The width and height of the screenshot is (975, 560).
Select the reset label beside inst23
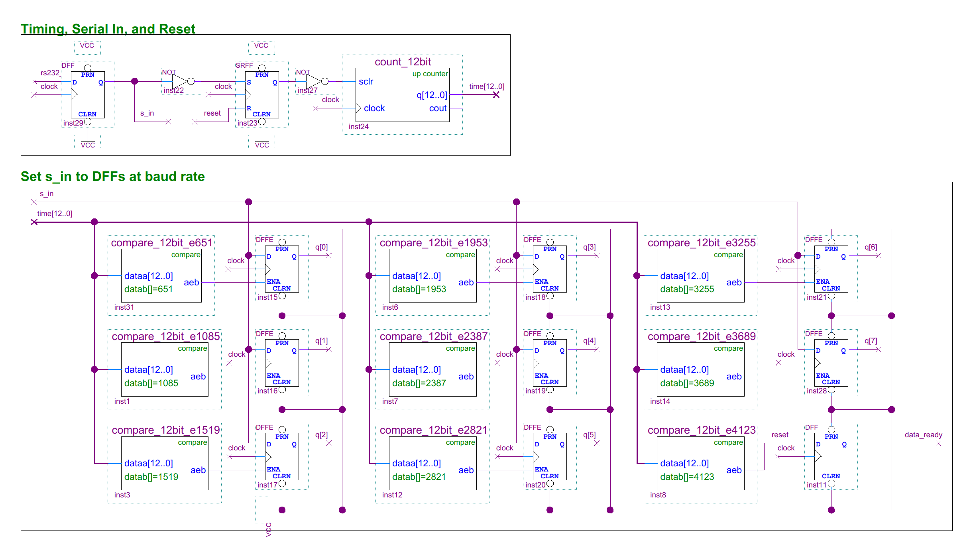(x=212, y=113)
